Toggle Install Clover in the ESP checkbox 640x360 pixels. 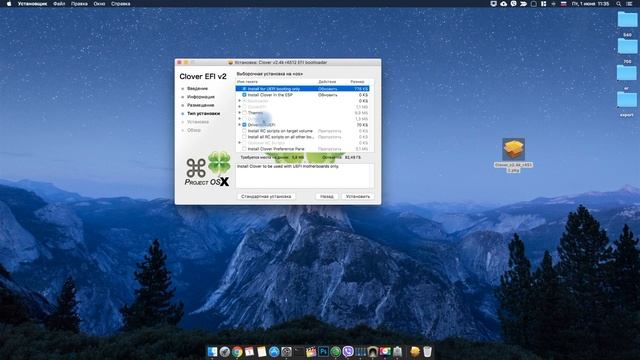click(244, 95)
